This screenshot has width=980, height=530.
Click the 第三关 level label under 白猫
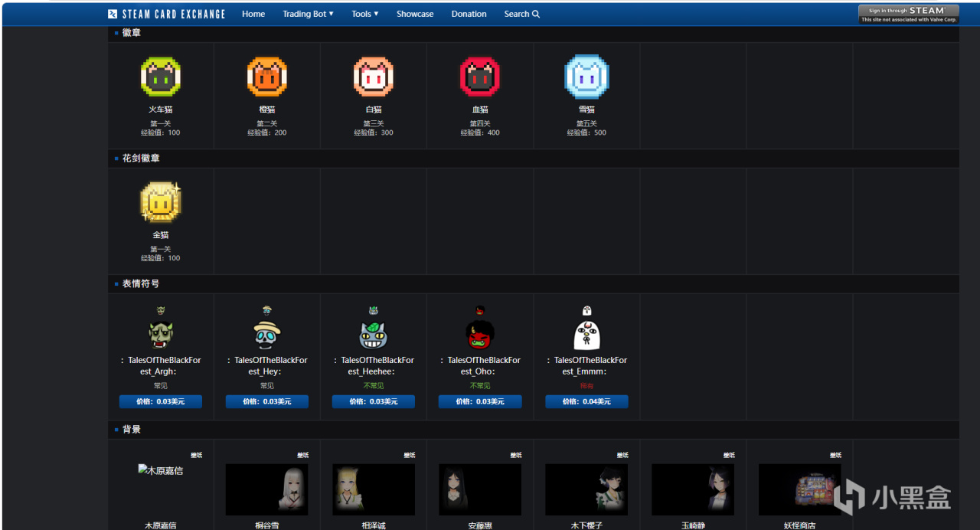pyautogui.click(x=373, y=123)
